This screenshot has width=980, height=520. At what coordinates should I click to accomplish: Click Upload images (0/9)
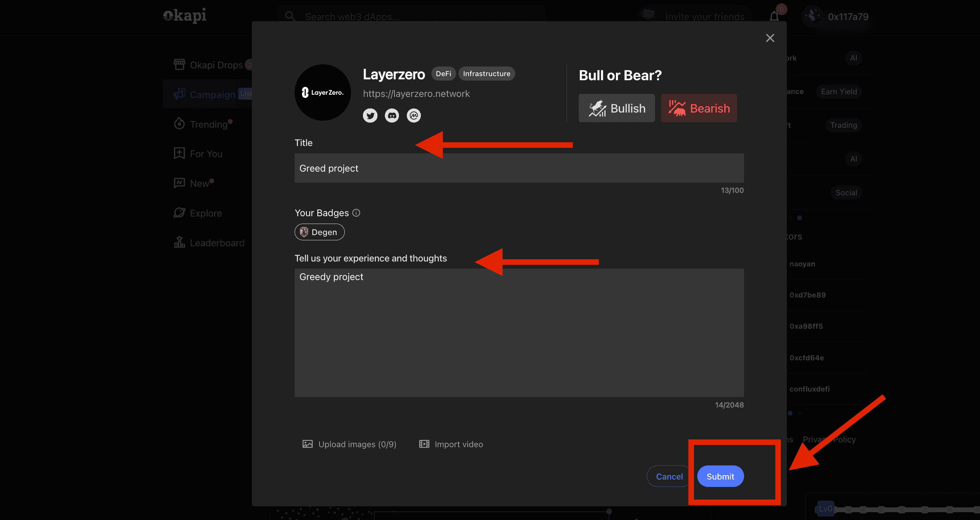click(349, 444)
